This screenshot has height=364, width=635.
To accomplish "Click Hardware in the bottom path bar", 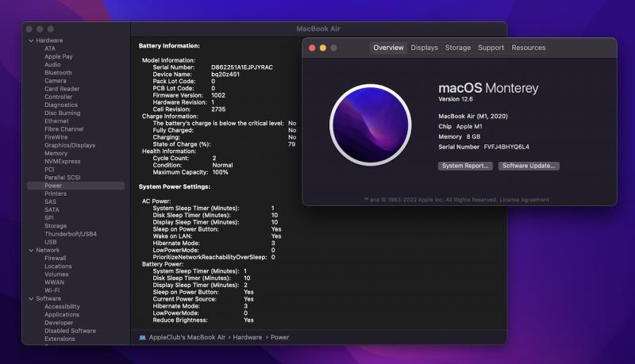I will click(247, 337).
